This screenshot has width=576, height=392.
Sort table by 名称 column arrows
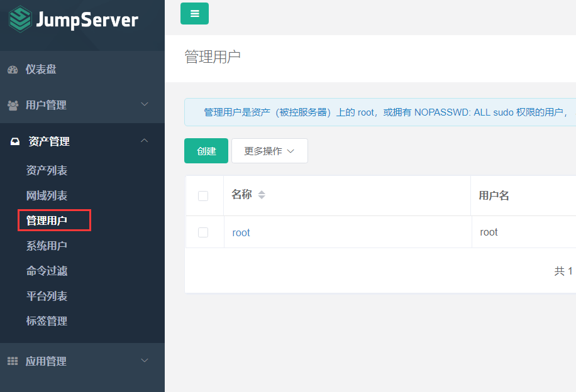pos(262,195)
